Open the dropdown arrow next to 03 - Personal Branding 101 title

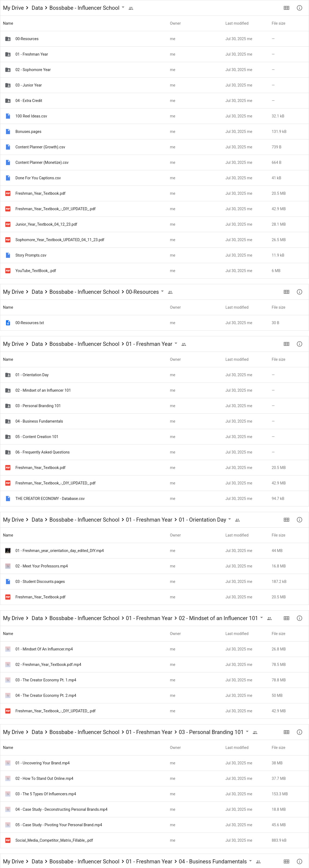point(247,732)
